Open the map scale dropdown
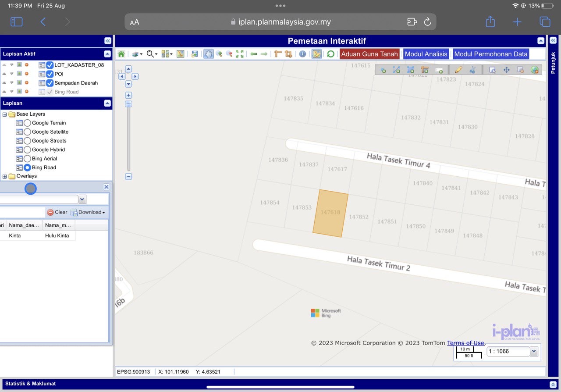 point(533,351)
